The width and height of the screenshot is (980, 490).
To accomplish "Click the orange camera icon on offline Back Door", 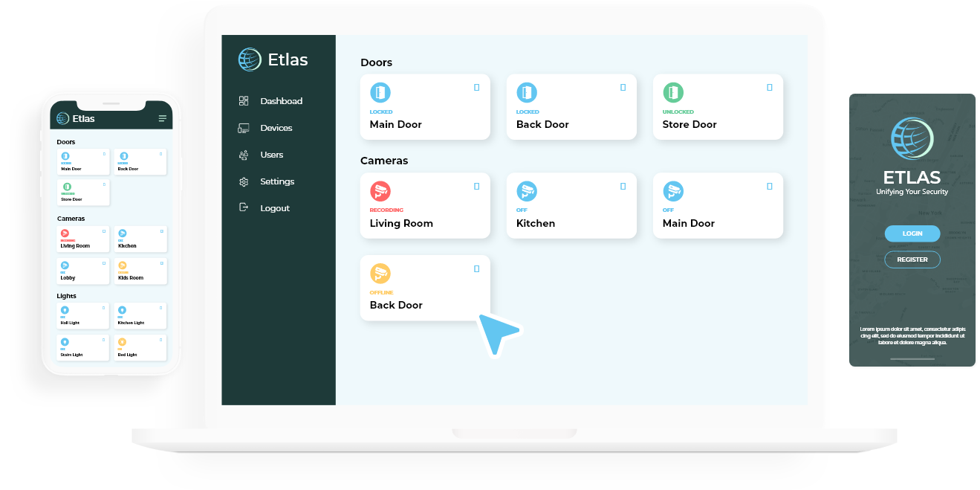I will (381, 273).
